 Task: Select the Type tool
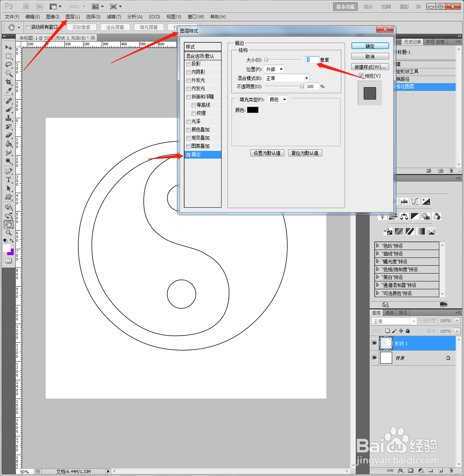9,180
